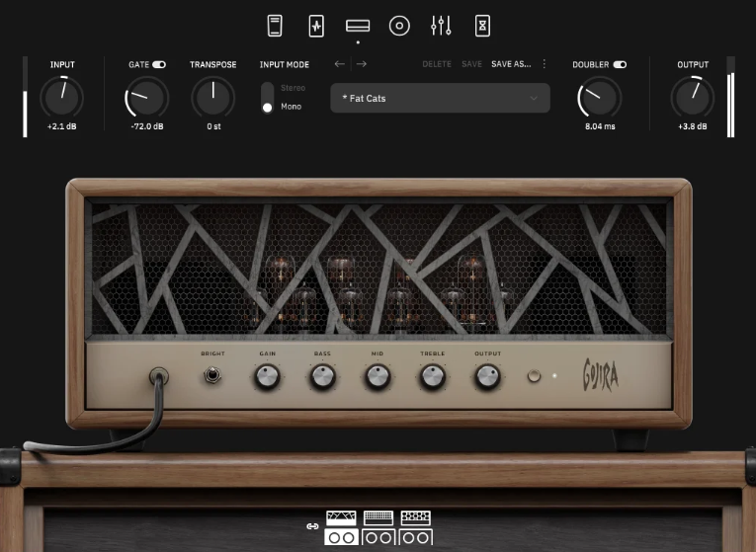This screenshot has width=756, height=552.
Task: Select the third amp head icon
Action: pos(416,518)
